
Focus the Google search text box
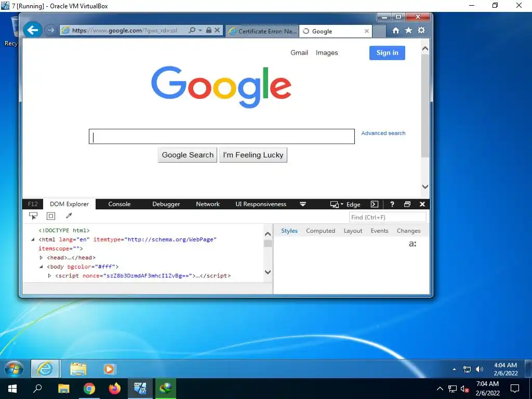click(222, 137)
